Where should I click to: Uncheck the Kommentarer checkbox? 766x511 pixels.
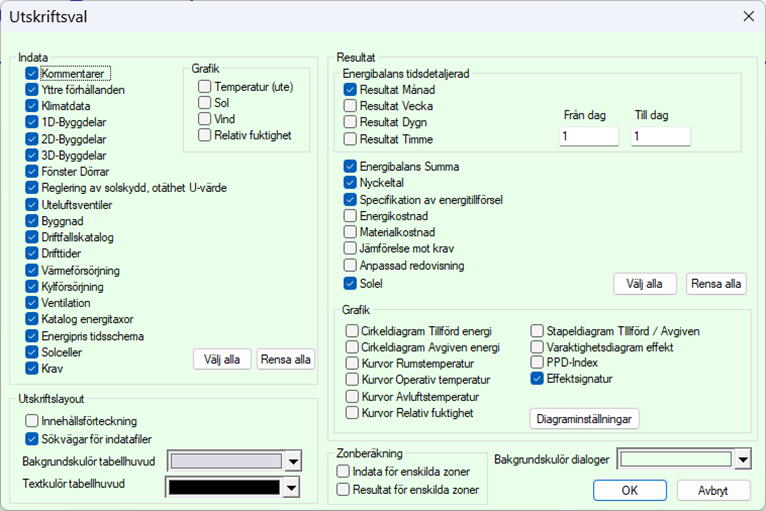[x=33, y=74]
